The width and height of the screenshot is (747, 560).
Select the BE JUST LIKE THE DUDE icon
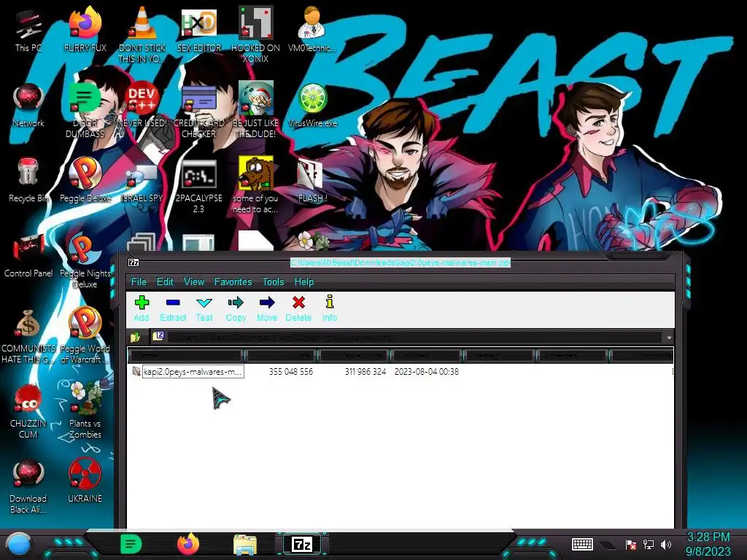(x=255, y=111)
